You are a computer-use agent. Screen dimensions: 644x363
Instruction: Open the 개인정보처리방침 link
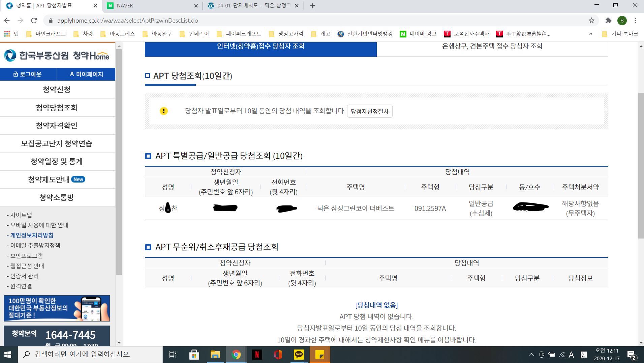click(x=32, y=235)
